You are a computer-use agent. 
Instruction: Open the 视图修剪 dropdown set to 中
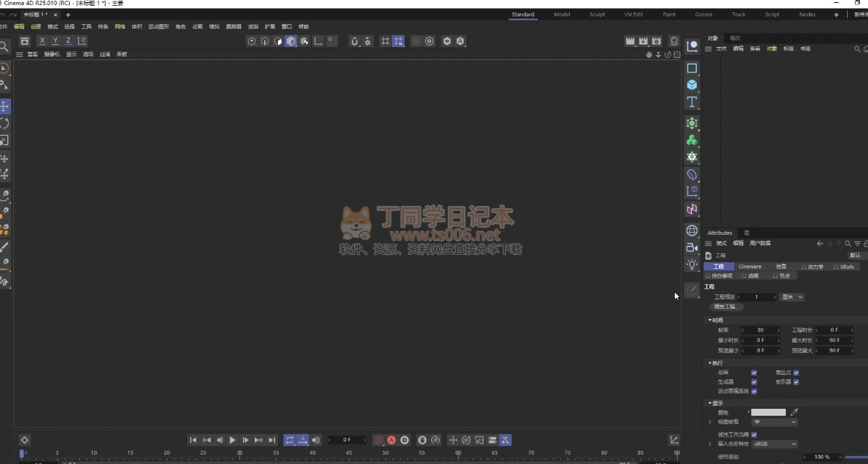coord(774,422)
